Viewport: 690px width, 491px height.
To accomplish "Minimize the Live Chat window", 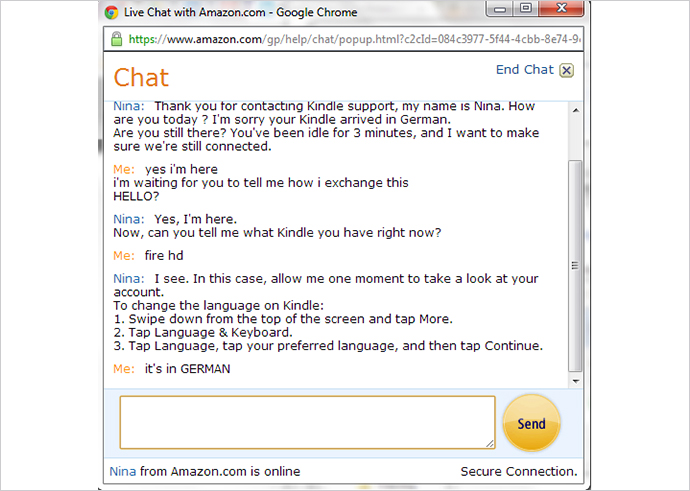I will pos(500,9).
